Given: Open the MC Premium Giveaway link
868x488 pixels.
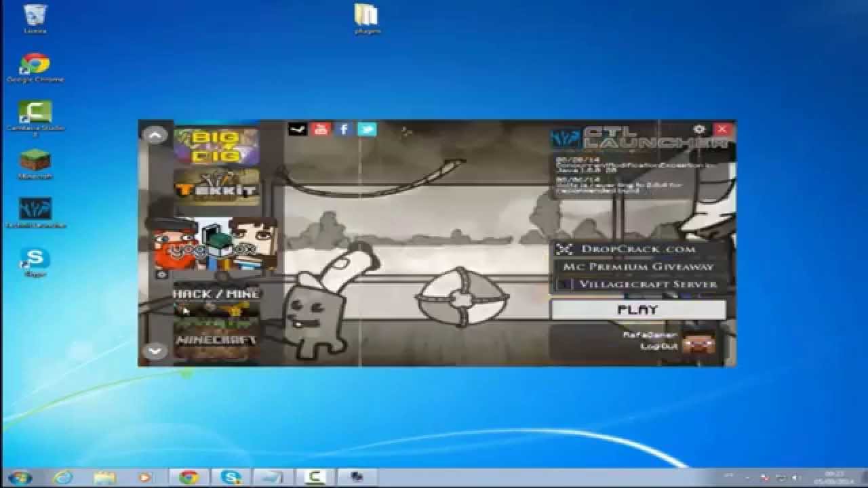Looking at the screenshot, I should 637,266.
